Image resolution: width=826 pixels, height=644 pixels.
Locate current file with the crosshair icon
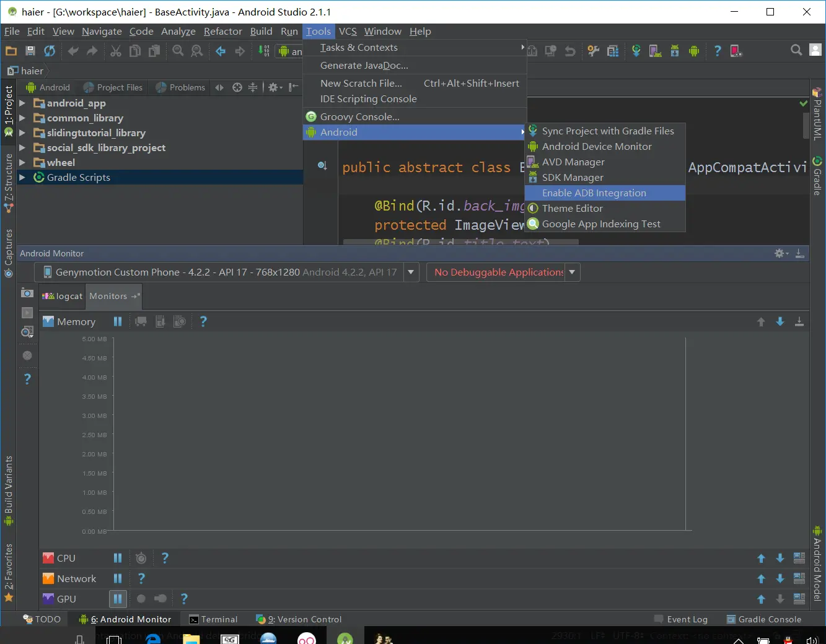click(x=237, y=88)
